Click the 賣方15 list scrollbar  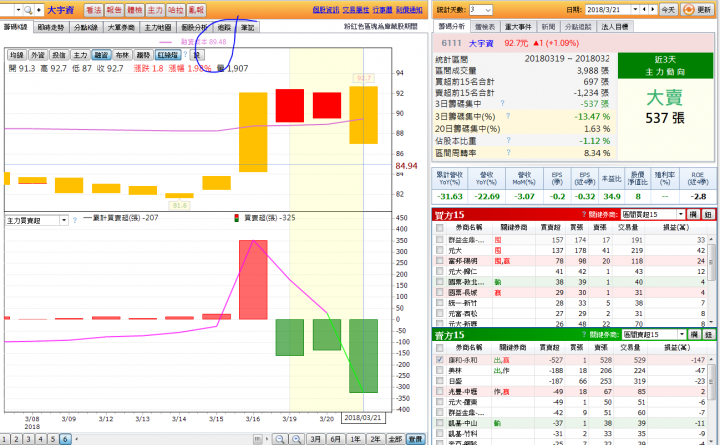click(x=711, y=400)
